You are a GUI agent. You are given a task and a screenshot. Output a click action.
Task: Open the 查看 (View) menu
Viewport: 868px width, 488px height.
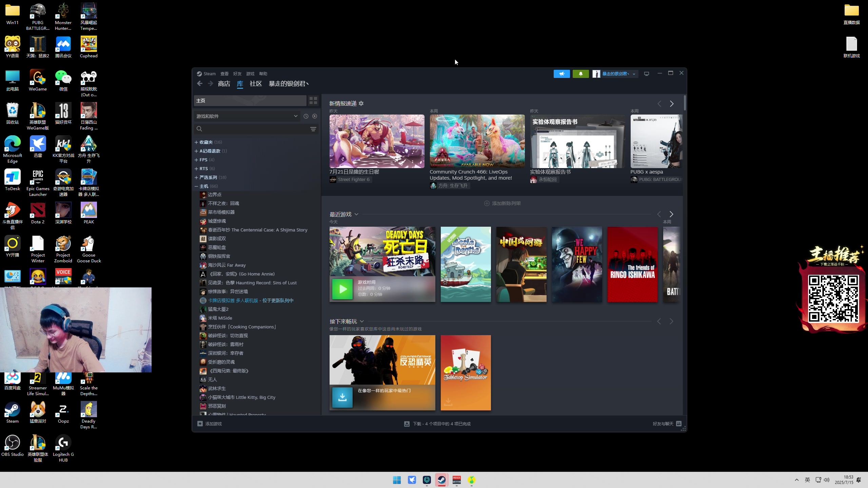click(x=224, y=74)
